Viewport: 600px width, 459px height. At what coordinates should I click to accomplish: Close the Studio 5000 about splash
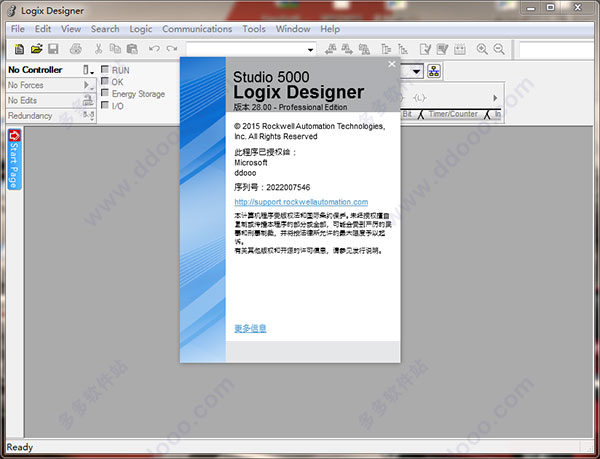[x=392, y=64]
